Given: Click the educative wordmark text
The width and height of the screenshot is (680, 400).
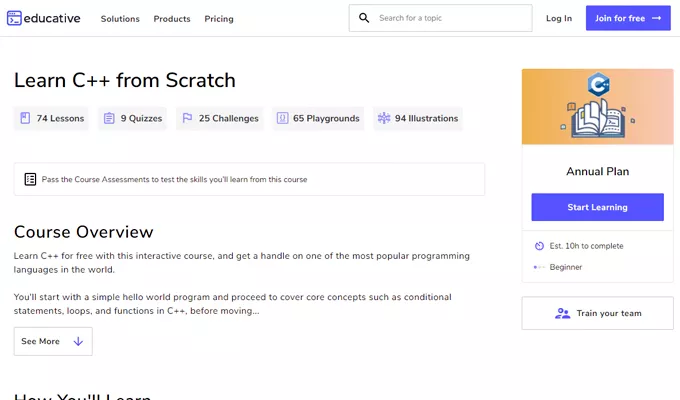Looking at the screenshot, I should click(52, 18).
